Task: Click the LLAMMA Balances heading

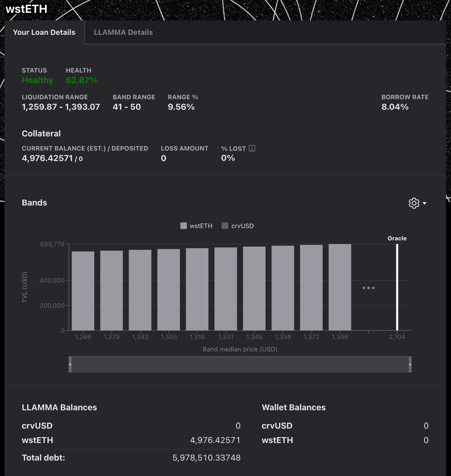Action: point(59,407)
